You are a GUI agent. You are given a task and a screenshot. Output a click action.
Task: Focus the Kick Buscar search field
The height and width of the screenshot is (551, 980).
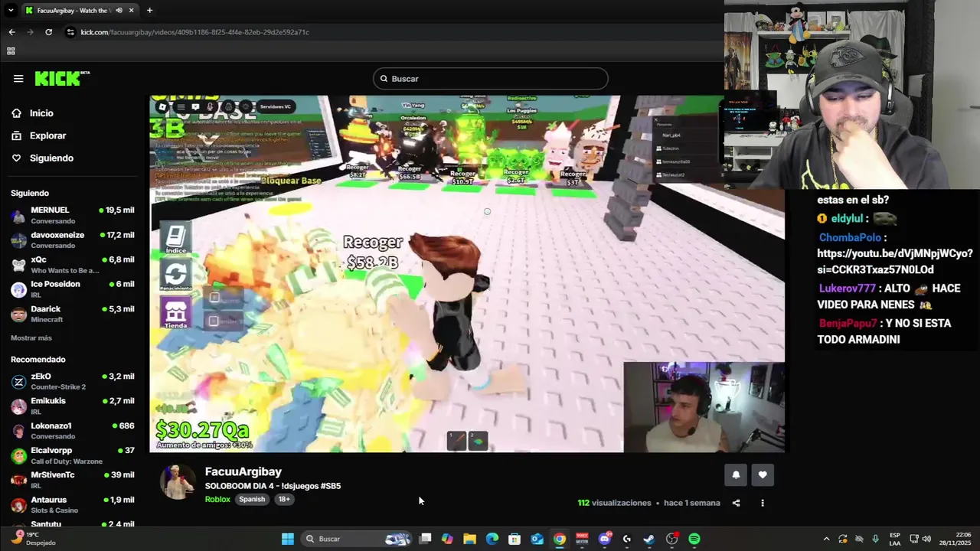pyautogui.click(x=491, y=79)
